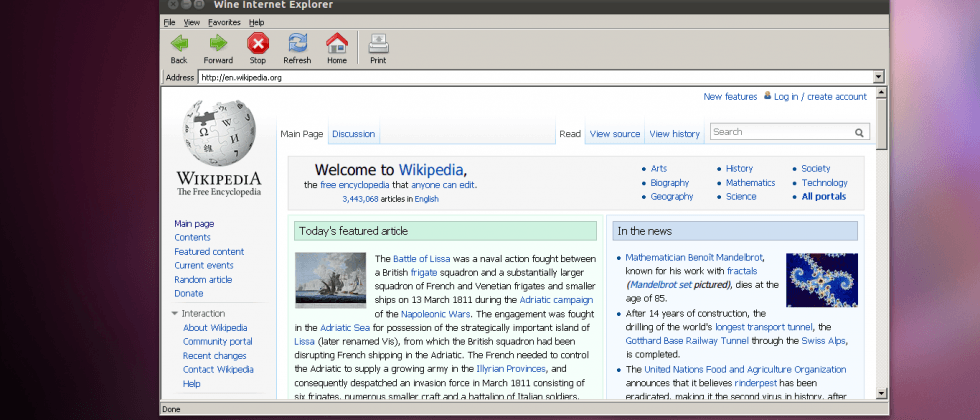Click the sidebar Main page link
The height and width of the screenshot is (420, 980).
(194, 224)
